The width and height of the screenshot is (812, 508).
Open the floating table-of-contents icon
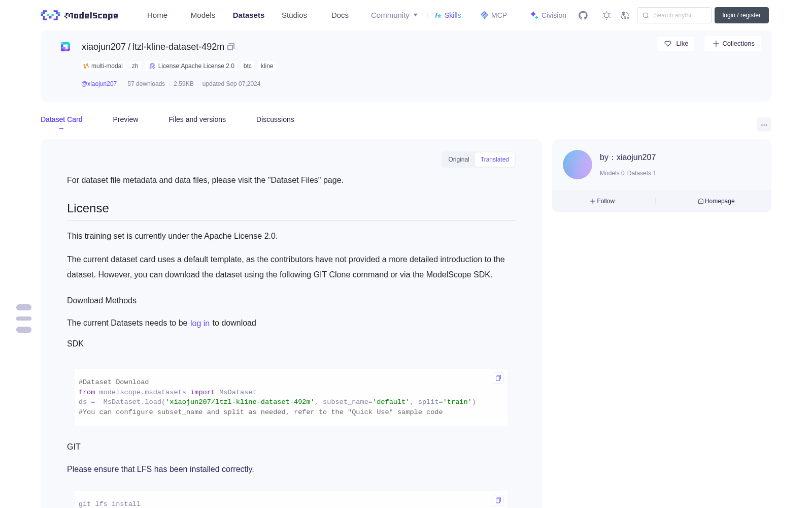tap(24, 319)
